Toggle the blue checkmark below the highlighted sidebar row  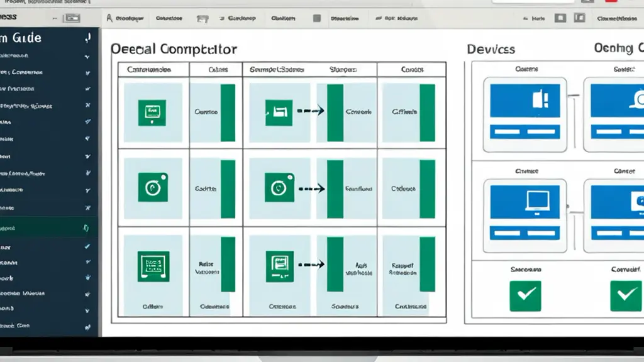click(x=87, y=246)
